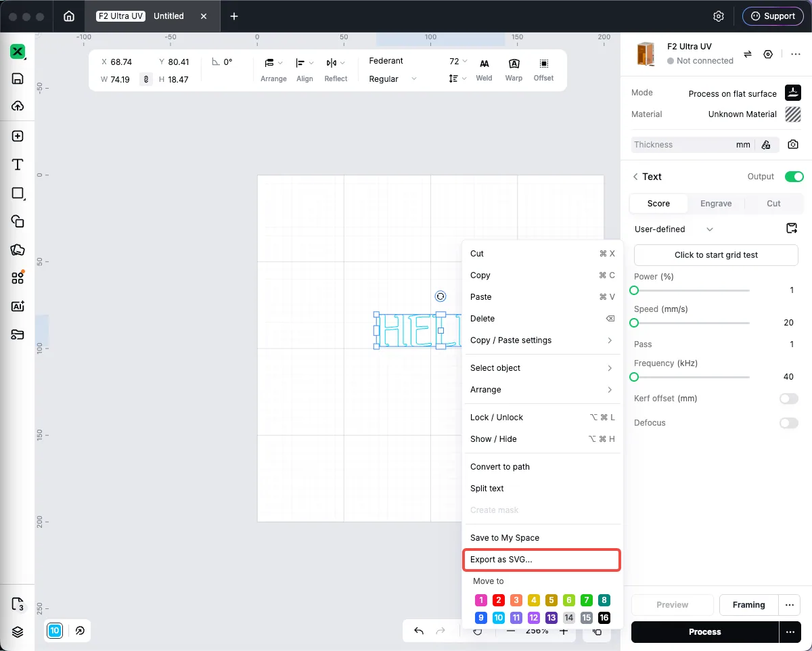Click the xTool logo menu icon
Viewport: 812px width, 651px height.
[x=18, y=51]
